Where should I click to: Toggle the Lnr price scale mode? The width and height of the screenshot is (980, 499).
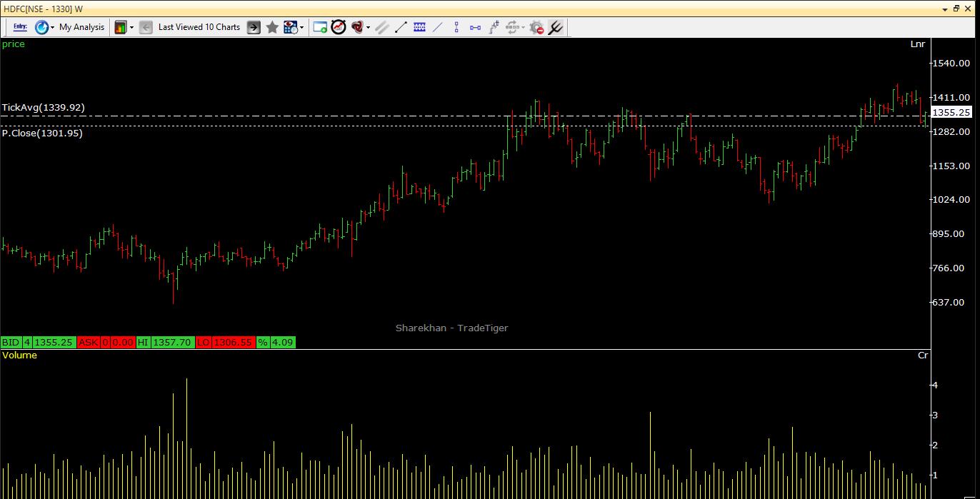[918, 44]
